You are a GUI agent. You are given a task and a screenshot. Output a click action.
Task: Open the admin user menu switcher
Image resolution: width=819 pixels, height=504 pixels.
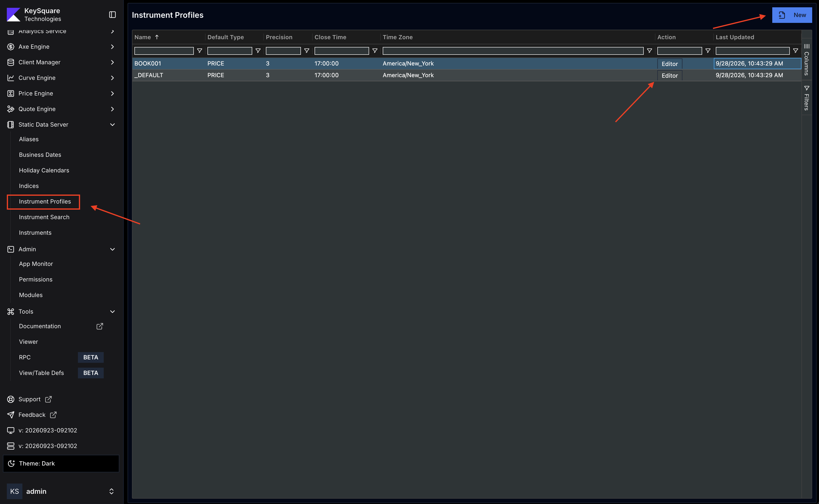(x=111, y=491)
